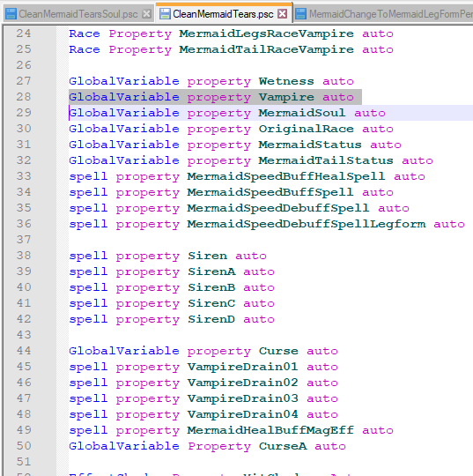Click the Property keyword on line 50
The height and width of the screenshot is (476, 473).
[x=219, y=447]
